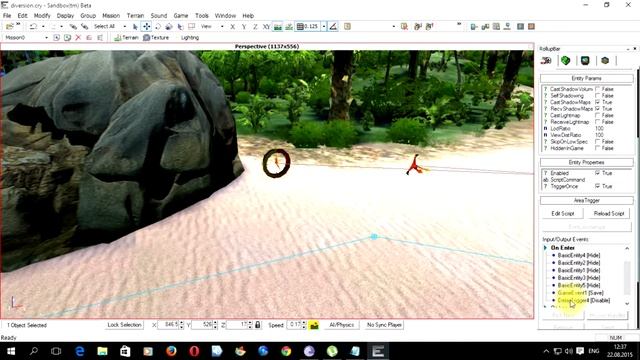Constrain movement to Z axis

pos(255,27)
